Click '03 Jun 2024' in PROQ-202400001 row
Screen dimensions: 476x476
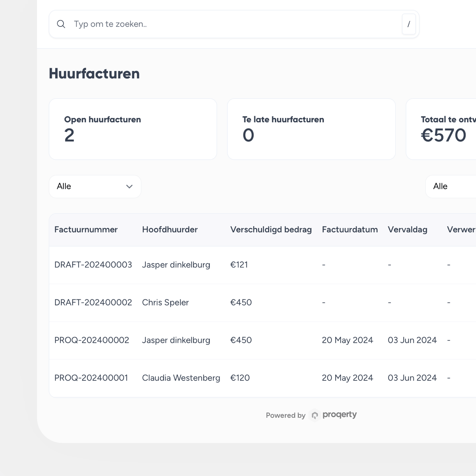(x=412, y=378)
